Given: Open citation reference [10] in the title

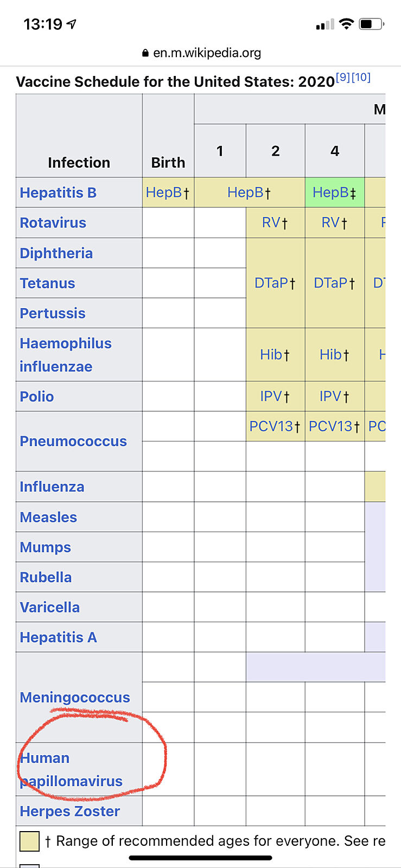Looking at the screenshot, I should tap(361, 77).
